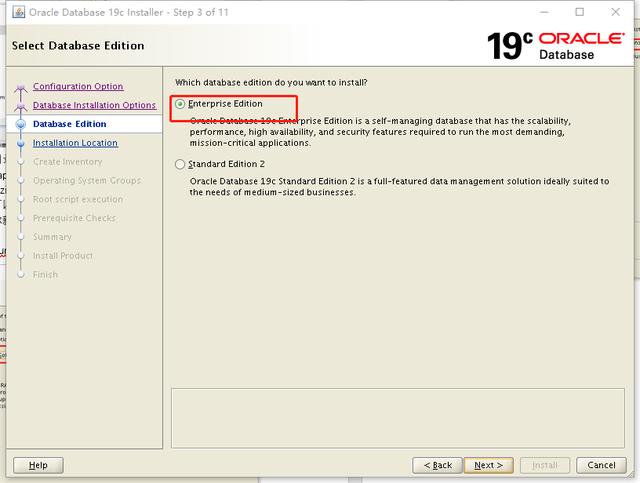The height and width of the screenshot is (483, 640).
Task: Click the Root script execution step text
Action: 78,199
